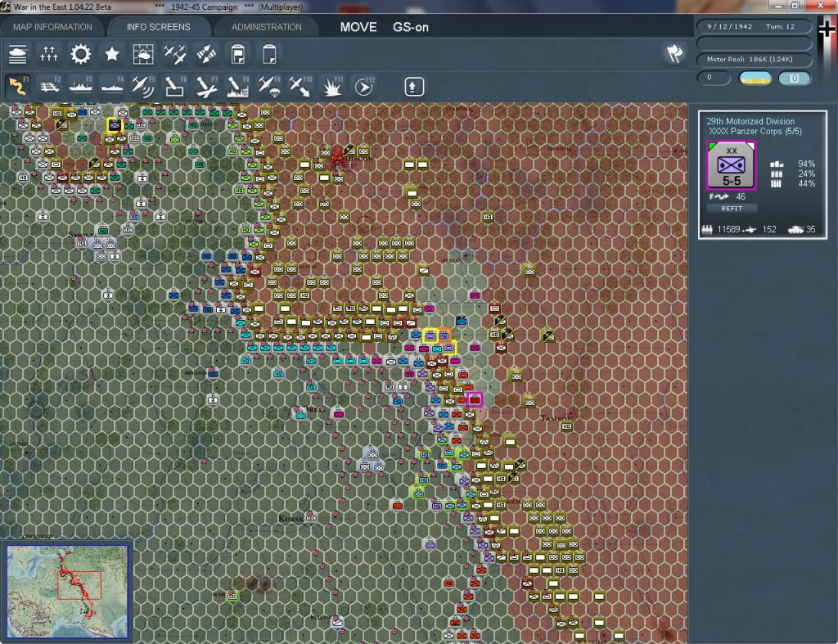838x644 pixels.
Task: Click the date 9/12/1942 field
Action: [x=729, y=26]
